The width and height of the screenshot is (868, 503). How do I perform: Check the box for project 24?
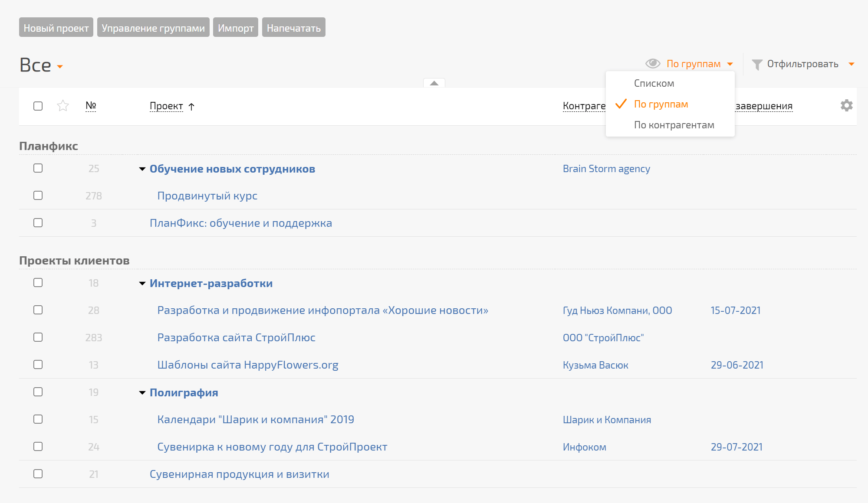[x=38, y=447]
